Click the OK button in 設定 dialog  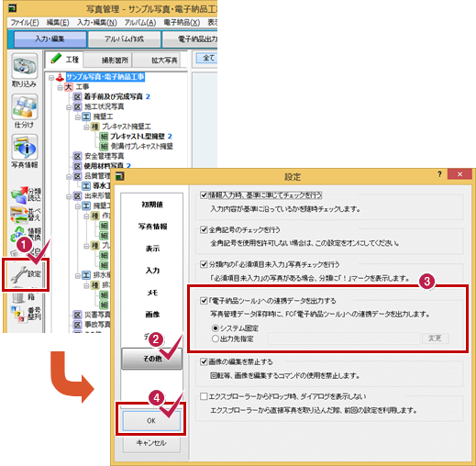[151, 421]
